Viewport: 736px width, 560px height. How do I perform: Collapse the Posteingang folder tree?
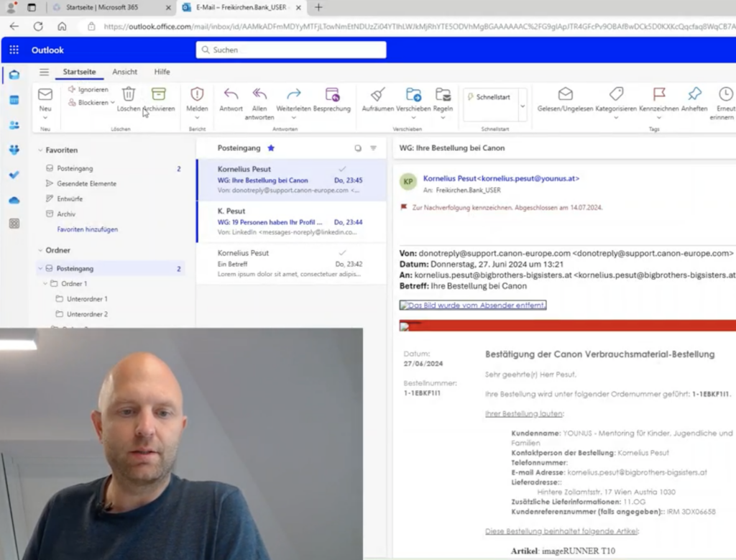[x=40, y=269]
